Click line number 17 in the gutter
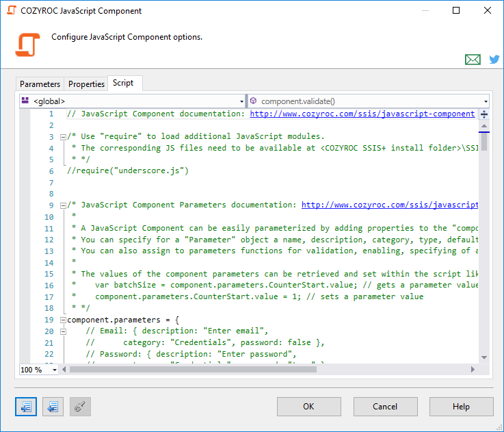 point(49,297)
